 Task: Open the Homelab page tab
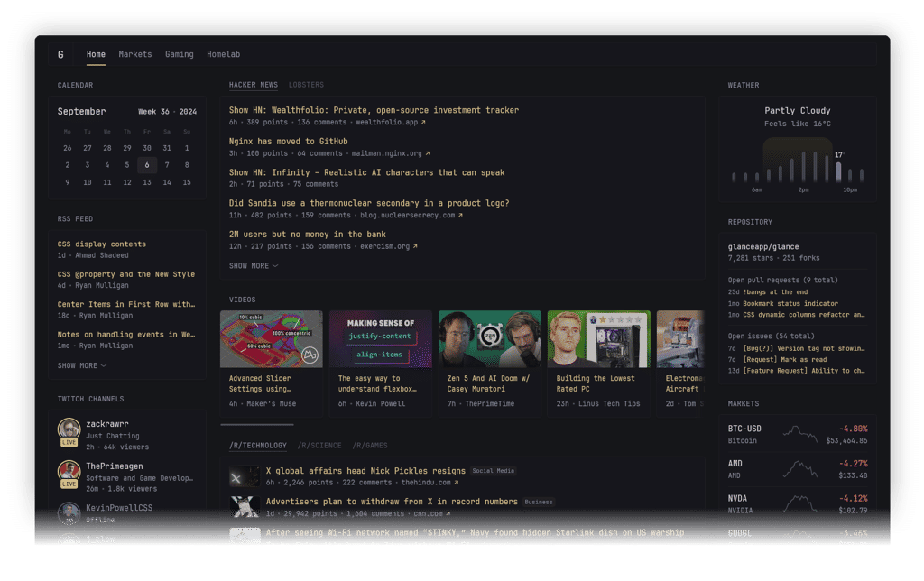click(224, 54)
